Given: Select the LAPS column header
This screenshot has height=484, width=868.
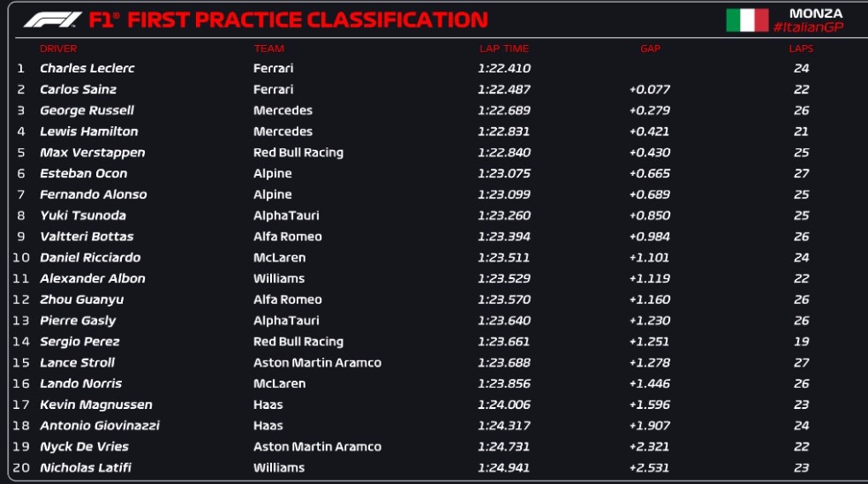Looking at the screenshot, I should [801, 49].
